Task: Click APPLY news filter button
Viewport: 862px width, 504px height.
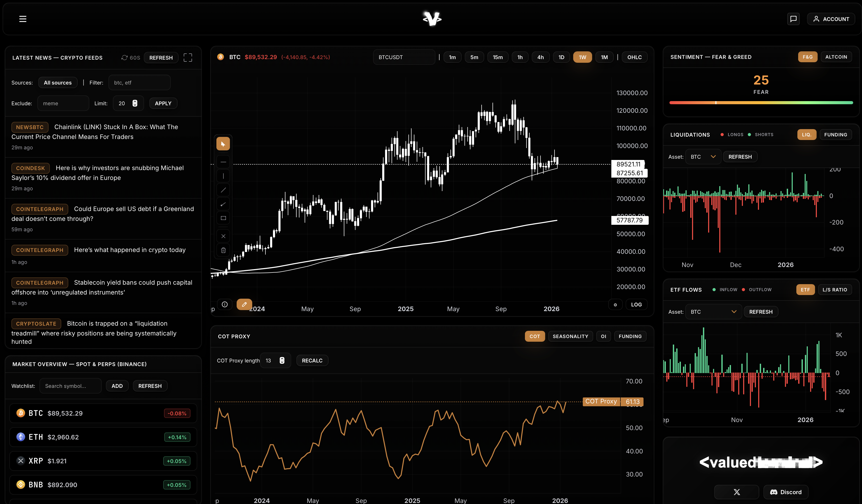Action: point(163,103)
